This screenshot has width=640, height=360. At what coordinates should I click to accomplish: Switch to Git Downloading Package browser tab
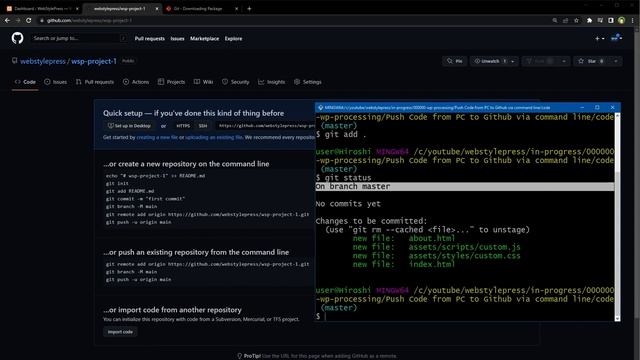tap(202, 9)
